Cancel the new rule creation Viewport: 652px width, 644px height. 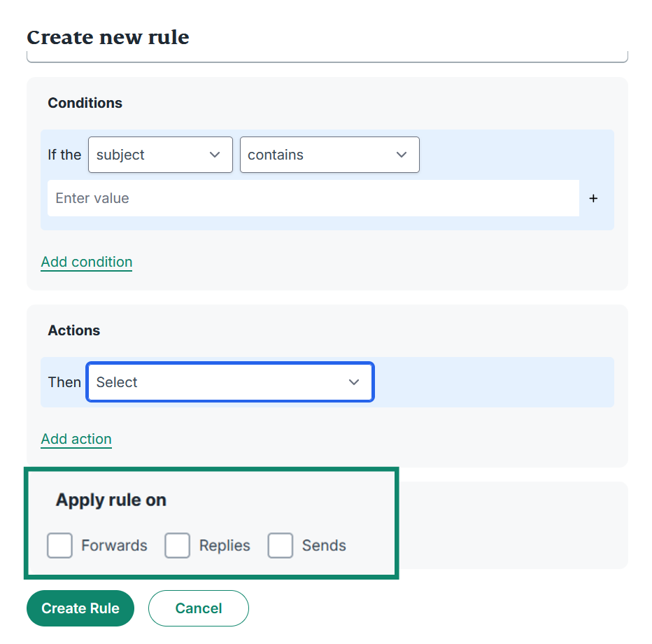[199, 608]
